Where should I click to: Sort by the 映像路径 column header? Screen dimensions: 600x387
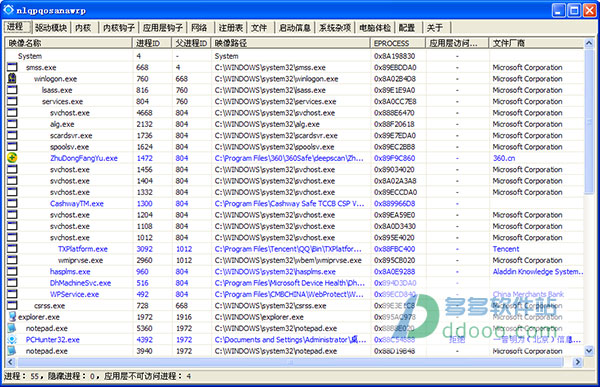[291, 43]
